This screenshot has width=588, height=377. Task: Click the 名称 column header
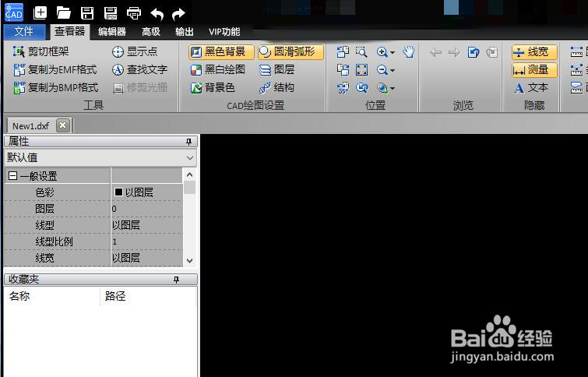click(52, 296)
